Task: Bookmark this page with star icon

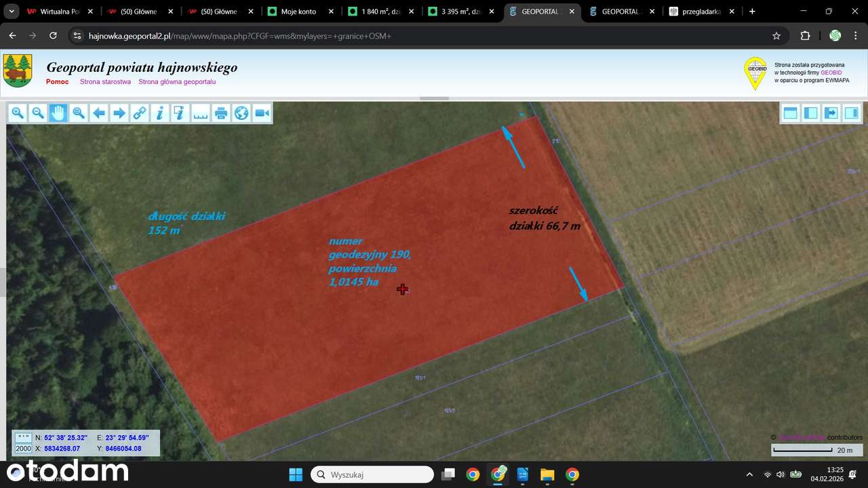Action: pos(776,36)
